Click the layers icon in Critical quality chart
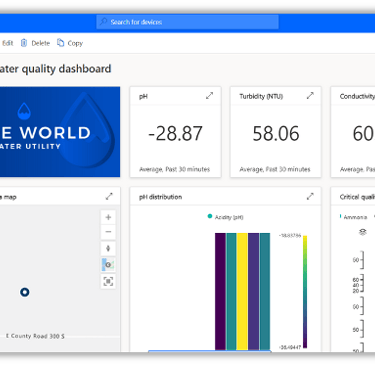Image resolution: width=375 pixels, height=366 pixels. (363, 232)
